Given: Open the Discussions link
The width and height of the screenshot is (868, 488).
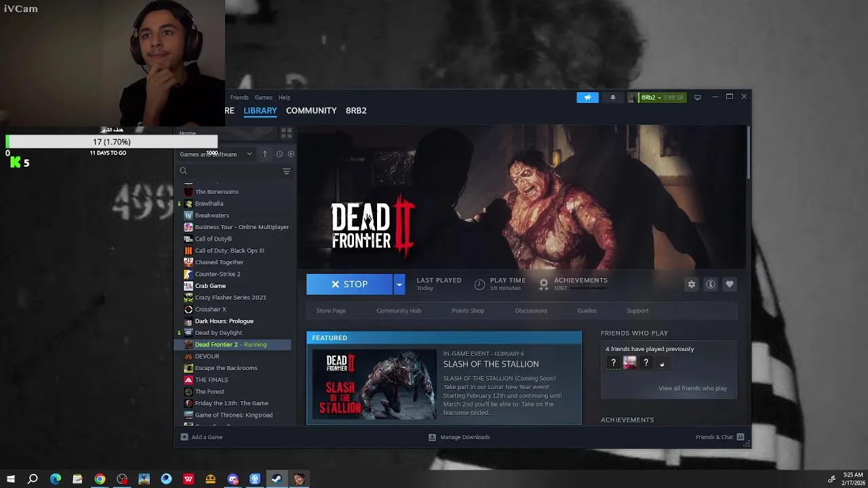Looking at the screenshot, I should [531, 310].
